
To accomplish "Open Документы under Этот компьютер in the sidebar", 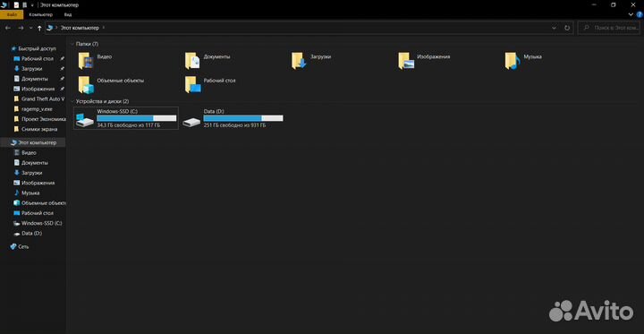I will (31, 163).
